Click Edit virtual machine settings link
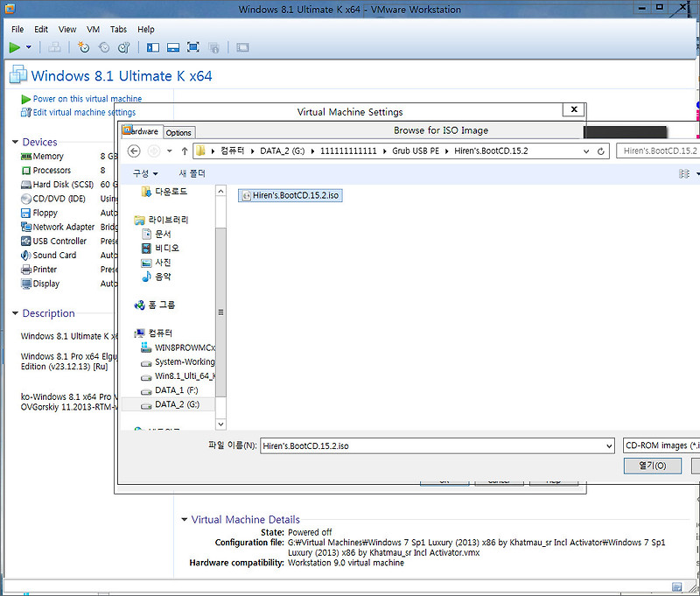Screen dimensions: 700x596 tap(84, 113)
